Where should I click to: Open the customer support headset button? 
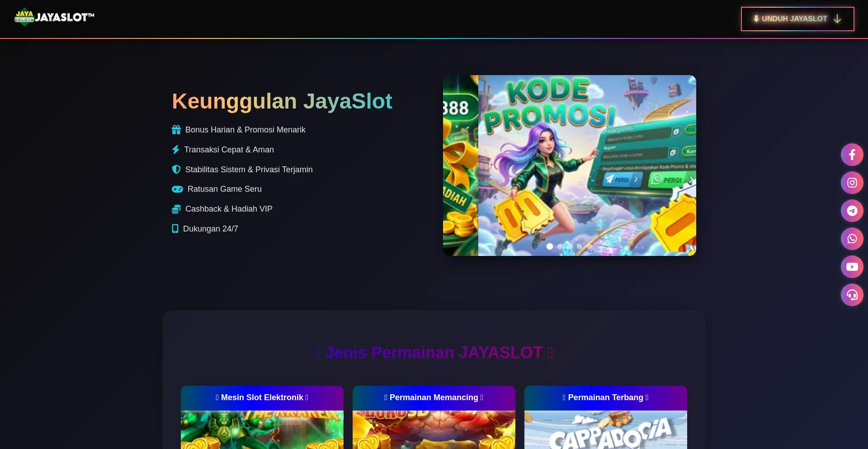point(852,295)
